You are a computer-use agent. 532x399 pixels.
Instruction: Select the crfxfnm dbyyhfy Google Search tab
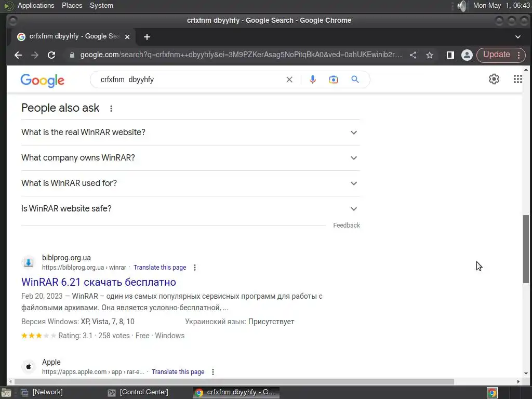click(x=74, y=36)
